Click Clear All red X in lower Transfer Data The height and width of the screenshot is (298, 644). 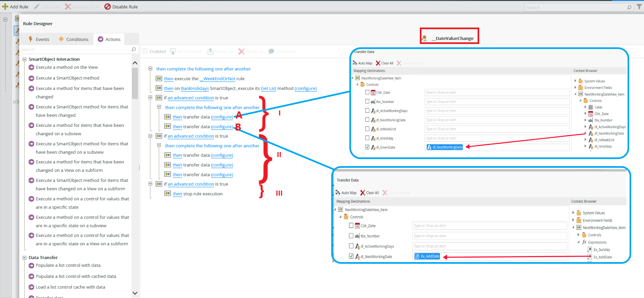(362, 193)
